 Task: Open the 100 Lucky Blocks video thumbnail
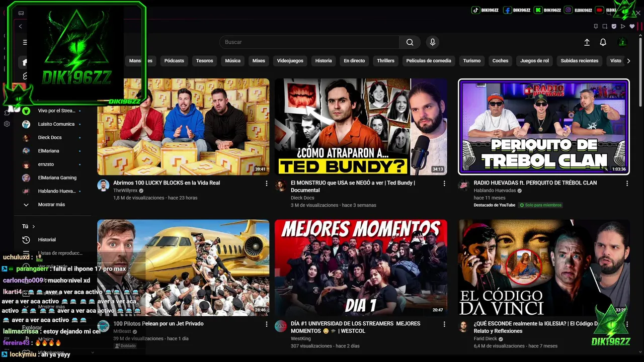pos(183,127)
